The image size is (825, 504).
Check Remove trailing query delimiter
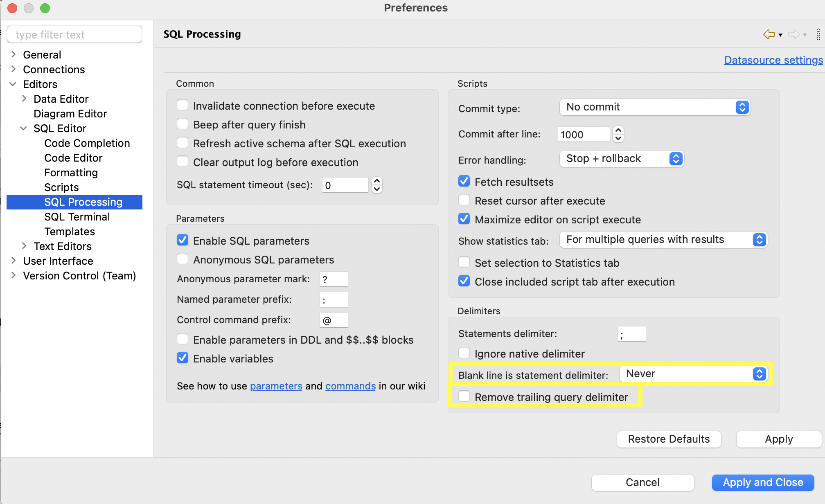pos(464,396)
